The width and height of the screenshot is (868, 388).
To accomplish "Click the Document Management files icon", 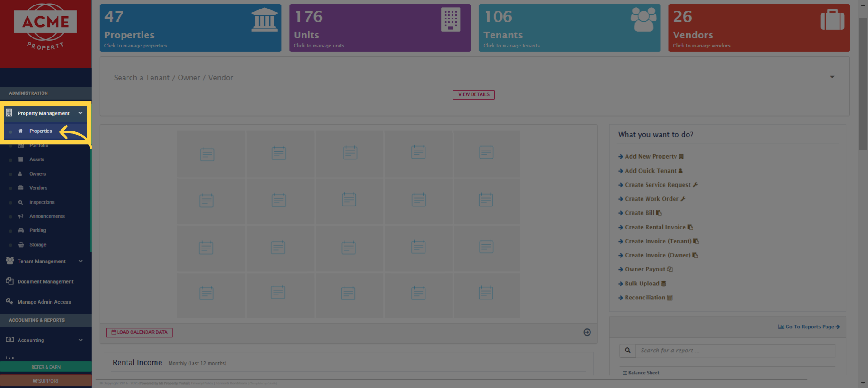I will pyautogui.click(x=9, y=281).
